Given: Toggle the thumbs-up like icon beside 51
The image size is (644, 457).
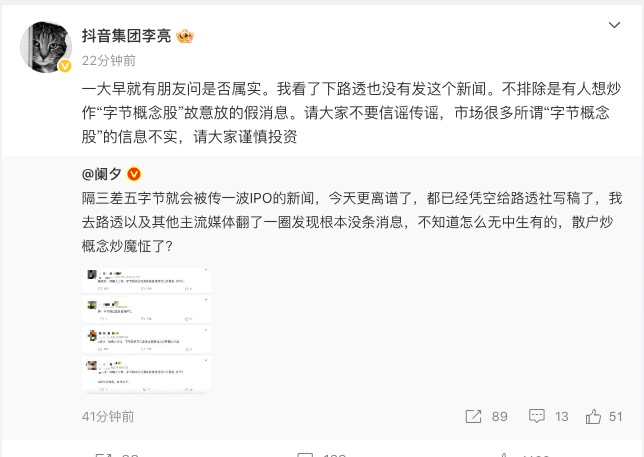Looking at the screenshot, I should [593, 416].
